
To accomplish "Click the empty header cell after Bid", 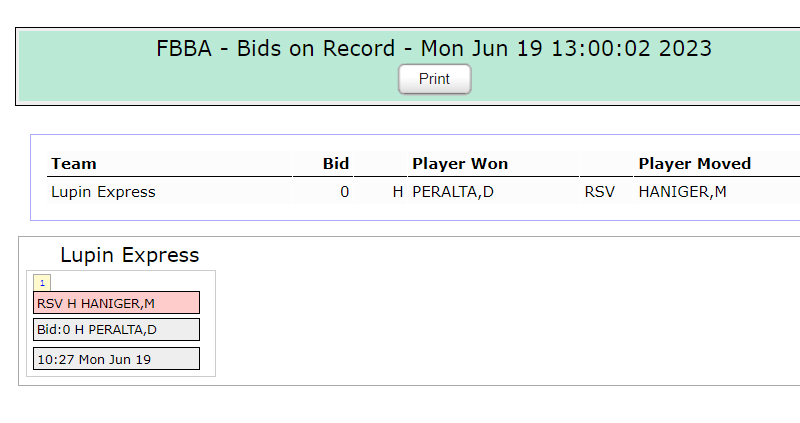I will (381, 164).
